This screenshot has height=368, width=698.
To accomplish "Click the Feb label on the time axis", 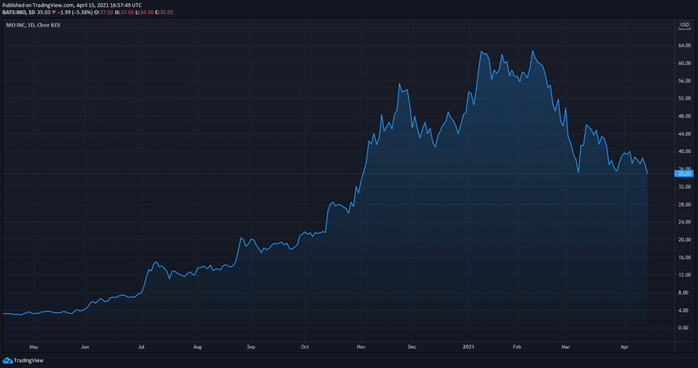I will [x=517, y=347].
